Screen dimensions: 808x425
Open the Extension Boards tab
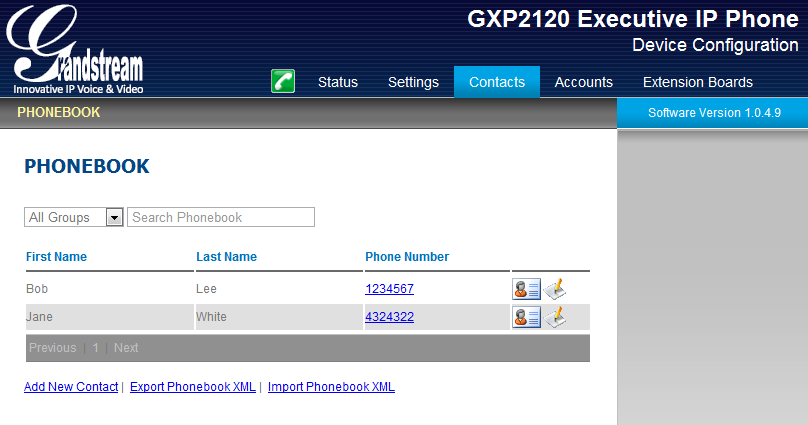point(698,82)
